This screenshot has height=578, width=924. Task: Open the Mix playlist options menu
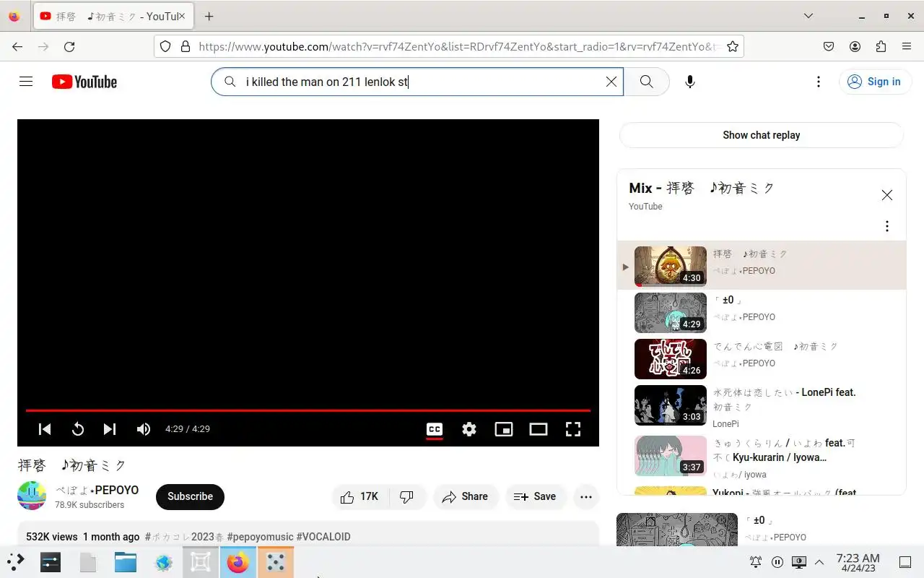pyautogui.click(x=887, y=226)
